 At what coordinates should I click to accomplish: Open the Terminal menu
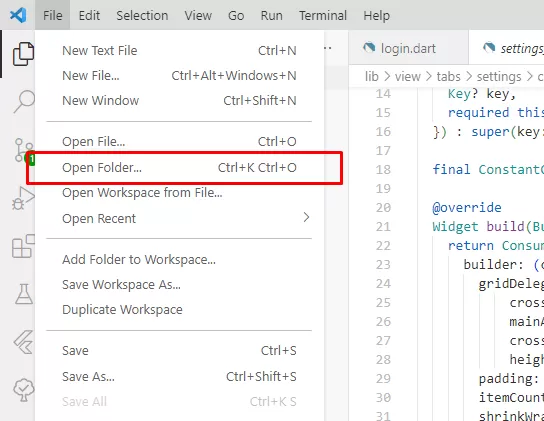pyautogui.click(x=323, y=16)
